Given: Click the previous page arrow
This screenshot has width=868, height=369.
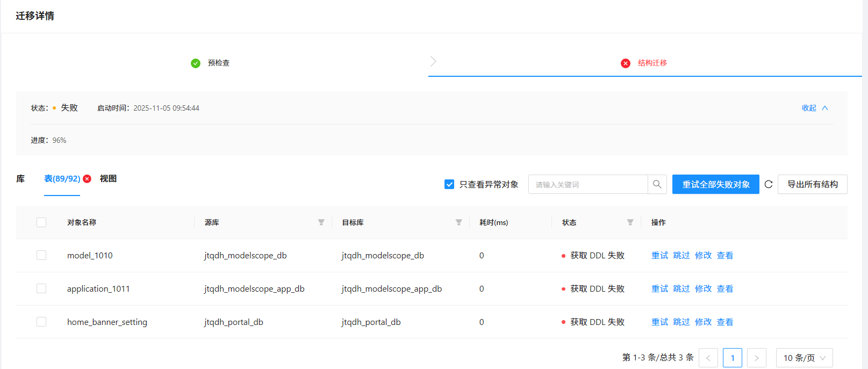Looking at the screenshot, I should point(708,358).
